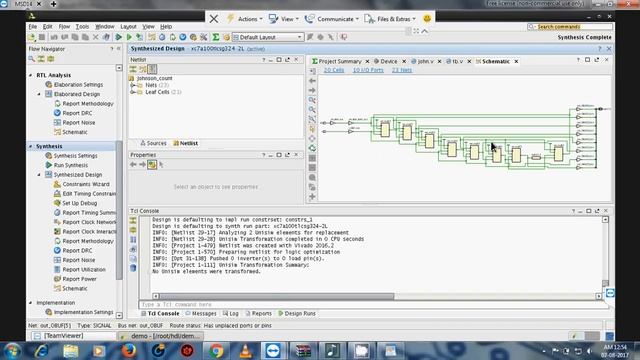Click the 23 Nets link
Screen dimensions: 640x360
pos(402,70)
